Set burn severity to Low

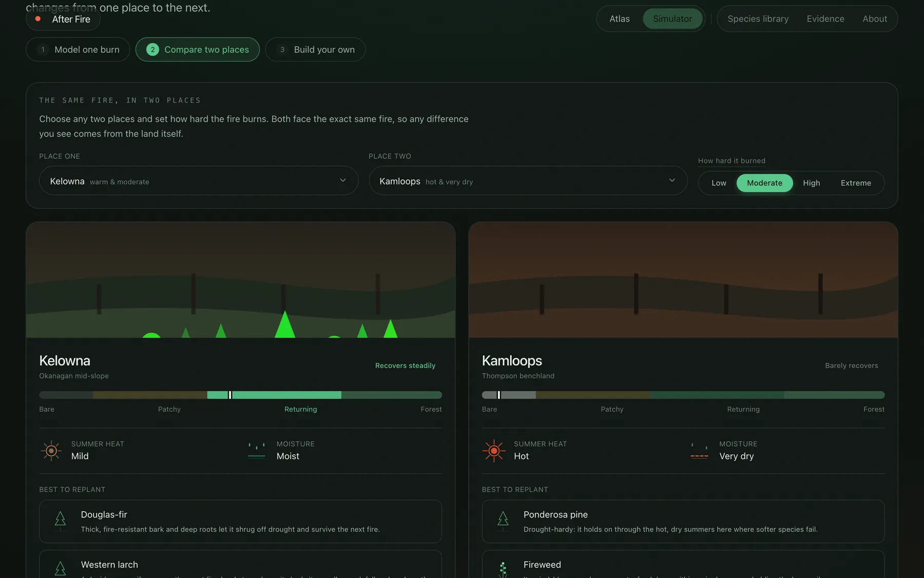[x=719, y=183]
